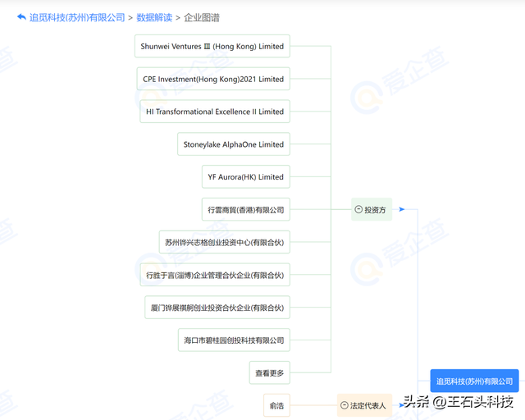The width and height of the screenshot is (525, 420).
Task: Collapse the 投资方 category node
Action: coord(358,209)
